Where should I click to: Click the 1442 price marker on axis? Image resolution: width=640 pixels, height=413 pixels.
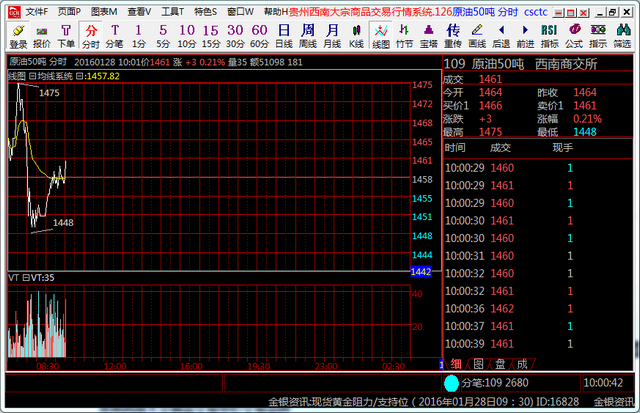point(421,272)
